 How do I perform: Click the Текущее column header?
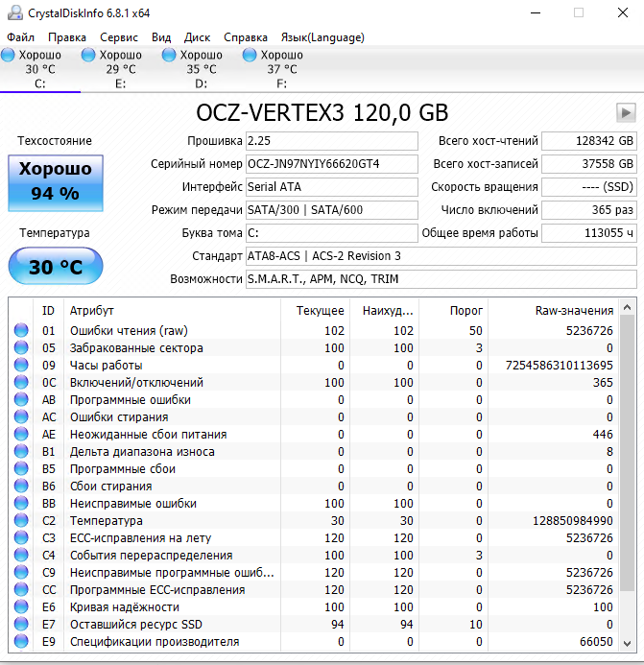(315, 311)
